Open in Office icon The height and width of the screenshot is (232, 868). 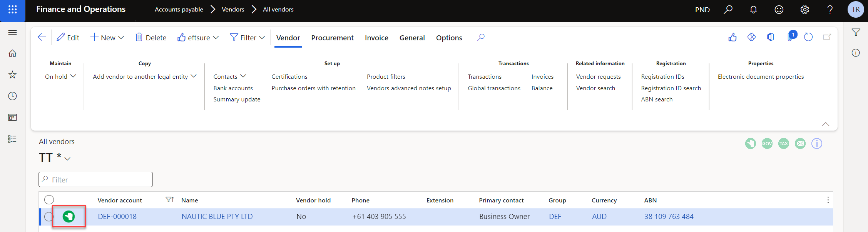(x=770, y=37)
